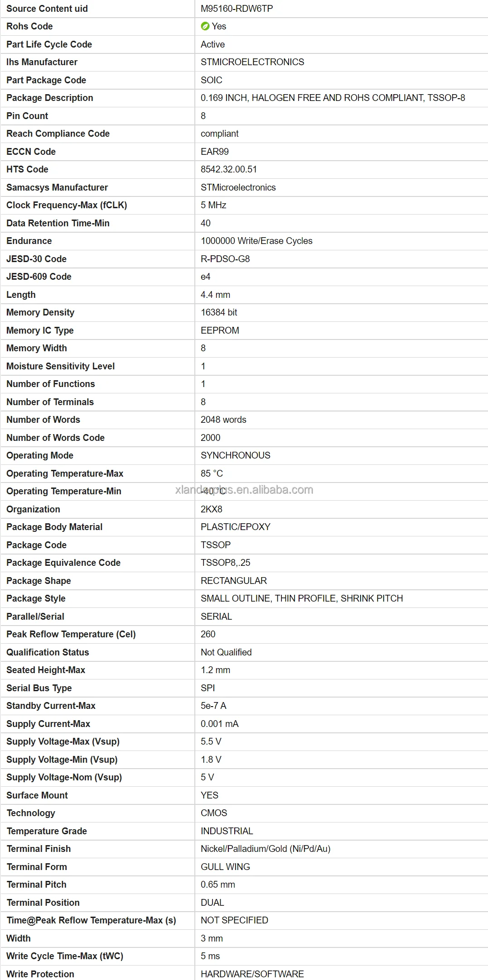Select the Serial Bus Type SPI value
This screenshot has width=488, height=980.
pyautogui.click(x=208, y=688)
